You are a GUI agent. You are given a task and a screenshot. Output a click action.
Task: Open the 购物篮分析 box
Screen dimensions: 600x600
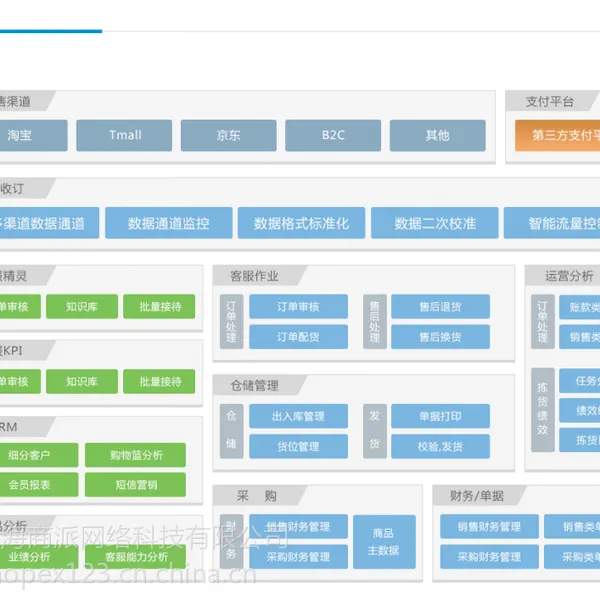tap(135, 455)
